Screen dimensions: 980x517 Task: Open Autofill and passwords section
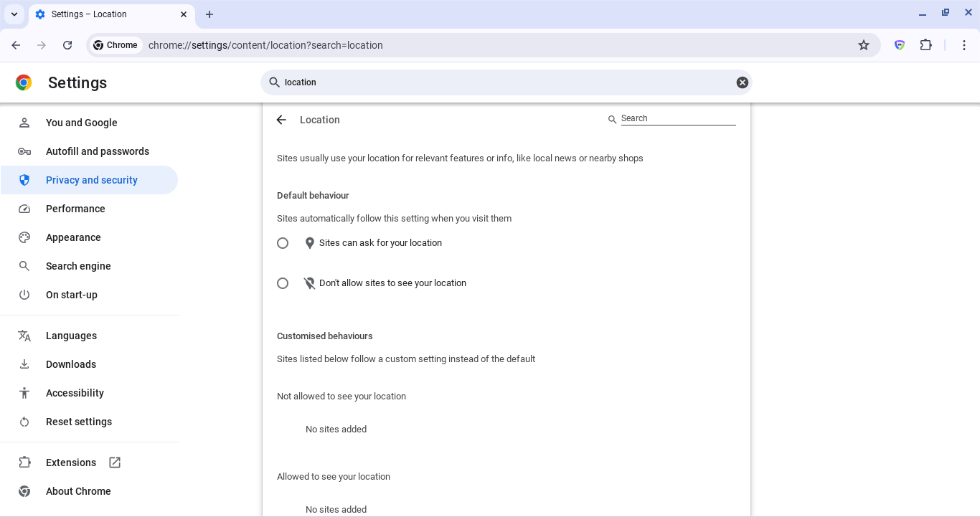click(89, 151)
